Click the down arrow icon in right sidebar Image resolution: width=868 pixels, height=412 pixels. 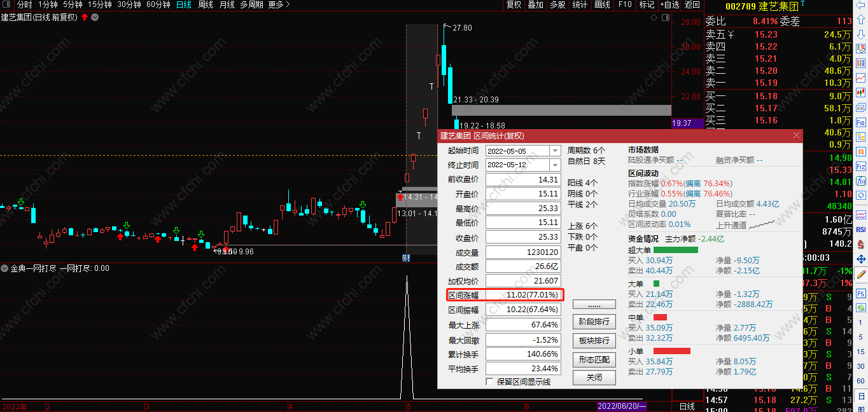[861, 34]
